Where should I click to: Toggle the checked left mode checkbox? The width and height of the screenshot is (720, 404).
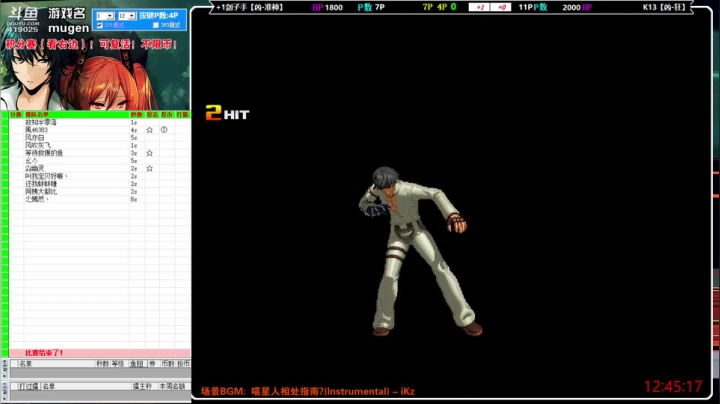[100, 25]
